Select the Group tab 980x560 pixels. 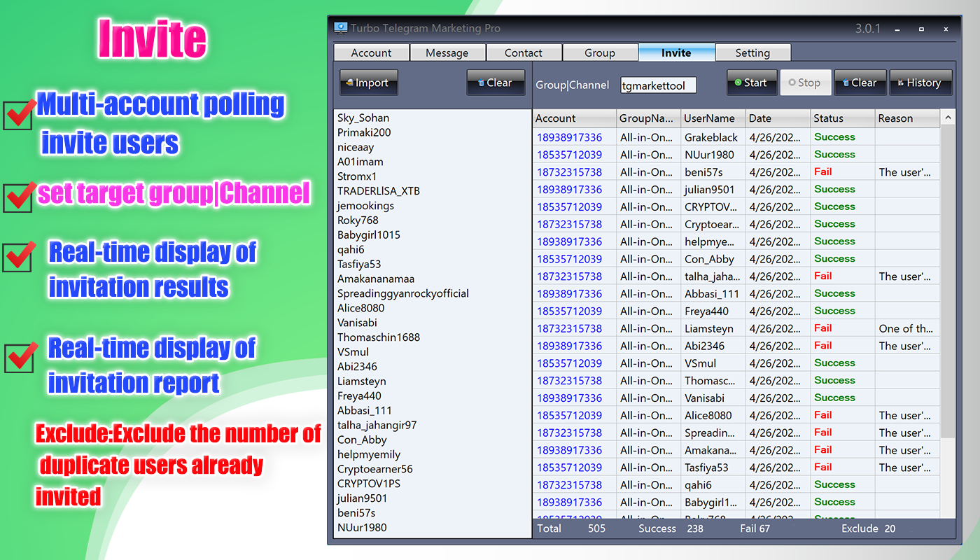(600, 52)
